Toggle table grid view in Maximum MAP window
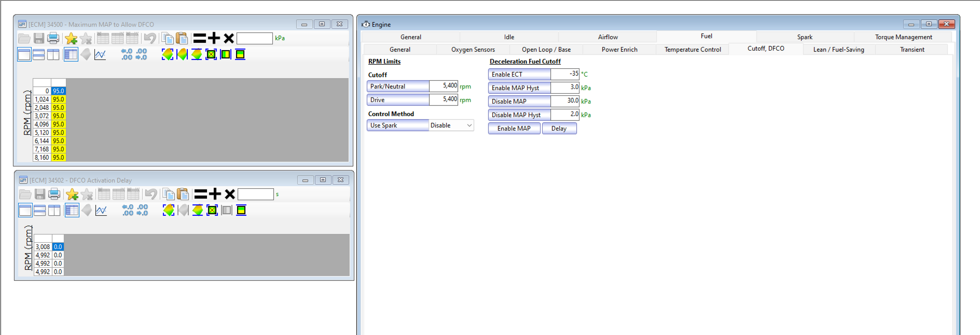The width and height of the screenshot is (980, 335). click(71, 55)
